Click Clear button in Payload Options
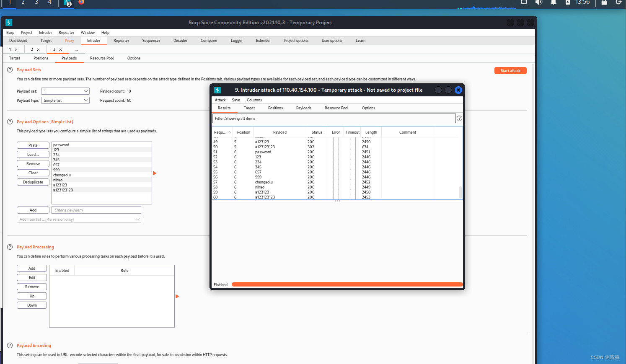Screen dimensions: 626x364 click(x=33, y=173)
